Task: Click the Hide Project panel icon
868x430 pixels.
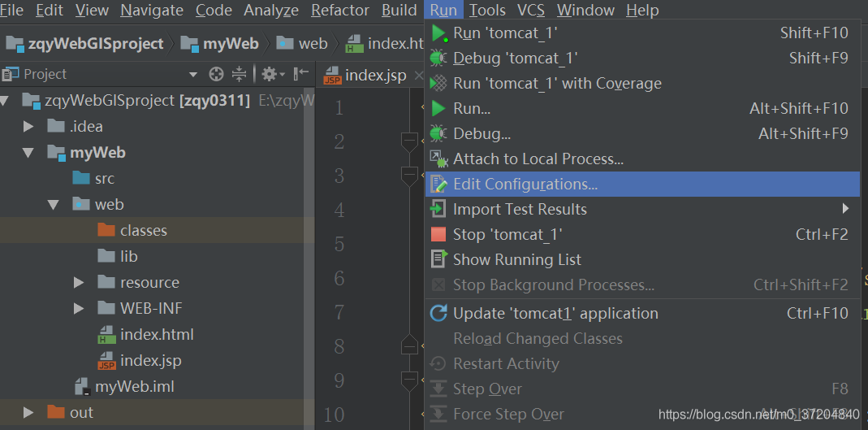Action: pyautogui.click(x=300, y=74)
